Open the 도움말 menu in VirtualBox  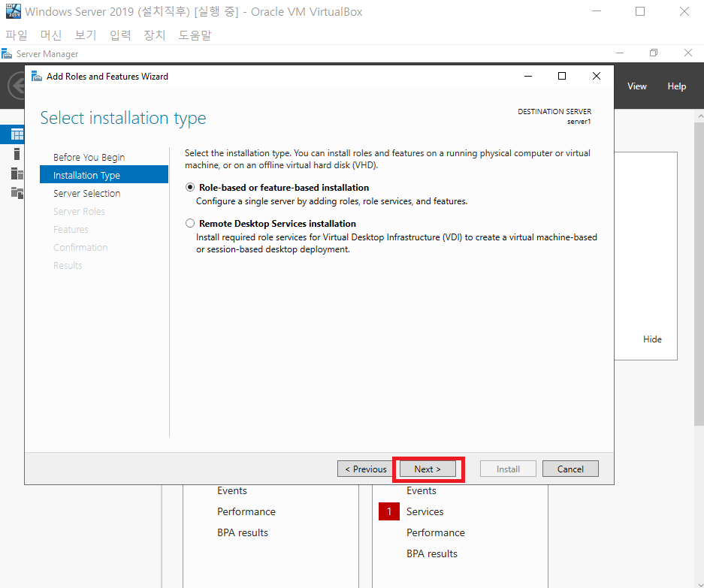pos(195,35)
